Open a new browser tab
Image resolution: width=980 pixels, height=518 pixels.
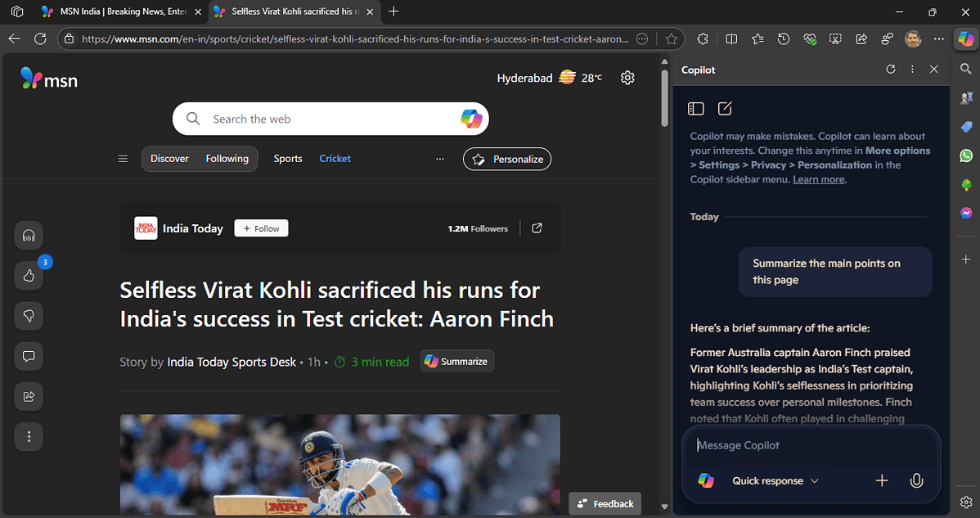393,11
